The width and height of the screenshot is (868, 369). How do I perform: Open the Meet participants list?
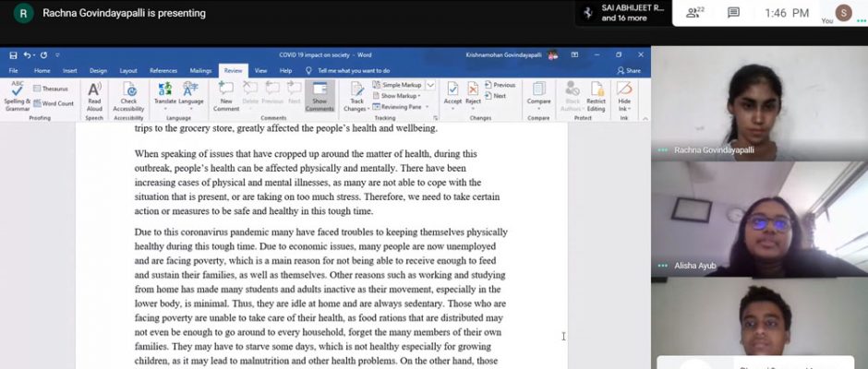694,13
